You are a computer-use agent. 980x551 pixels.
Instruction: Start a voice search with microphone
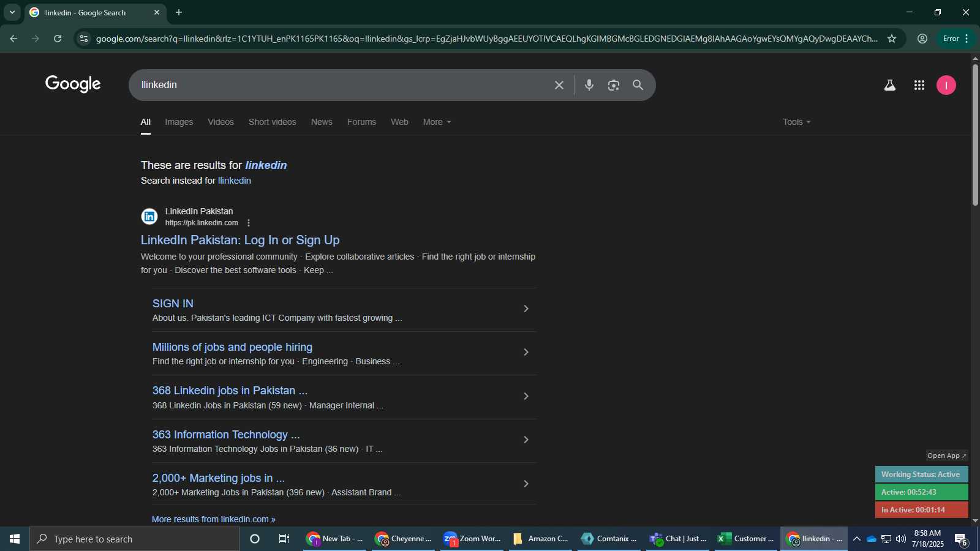coord(589,85)
